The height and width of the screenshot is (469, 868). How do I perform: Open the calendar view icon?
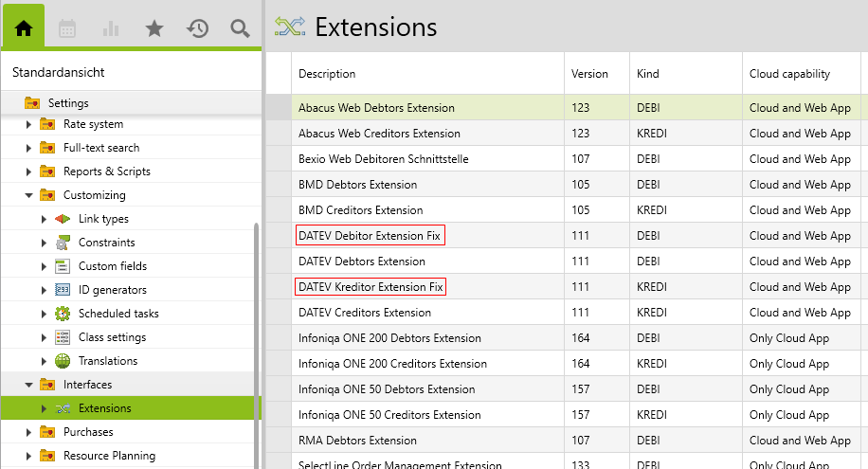(67, 28)
